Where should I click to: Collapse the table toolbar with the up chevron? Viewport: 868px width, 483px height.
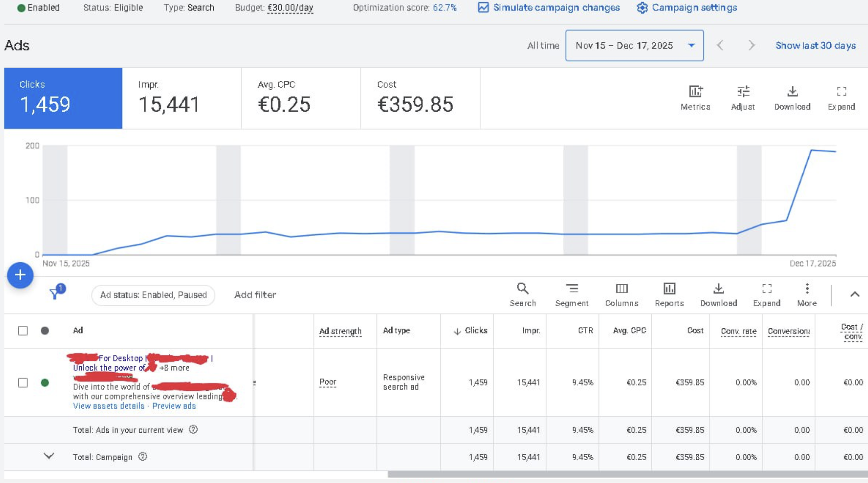[854, 294]
